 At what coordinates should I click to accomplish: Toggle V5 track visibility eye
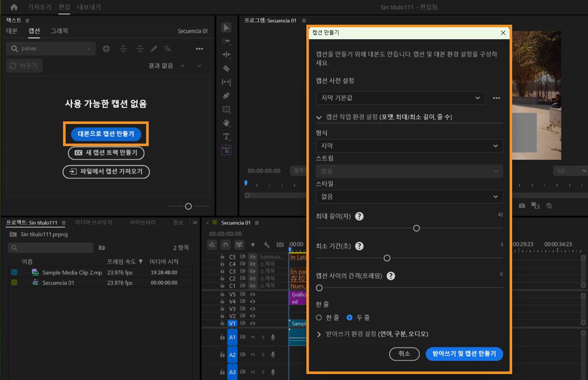[x=253, y=294]
